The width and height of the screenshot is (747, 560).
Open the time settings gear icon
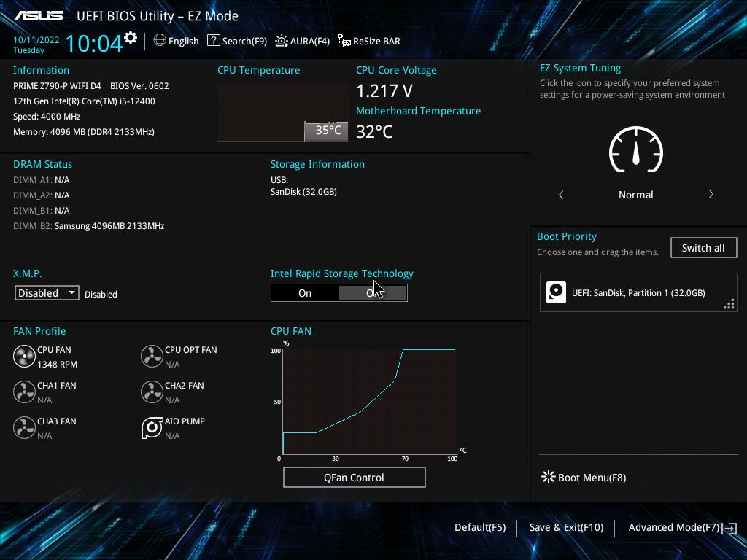tap(131, 38)
